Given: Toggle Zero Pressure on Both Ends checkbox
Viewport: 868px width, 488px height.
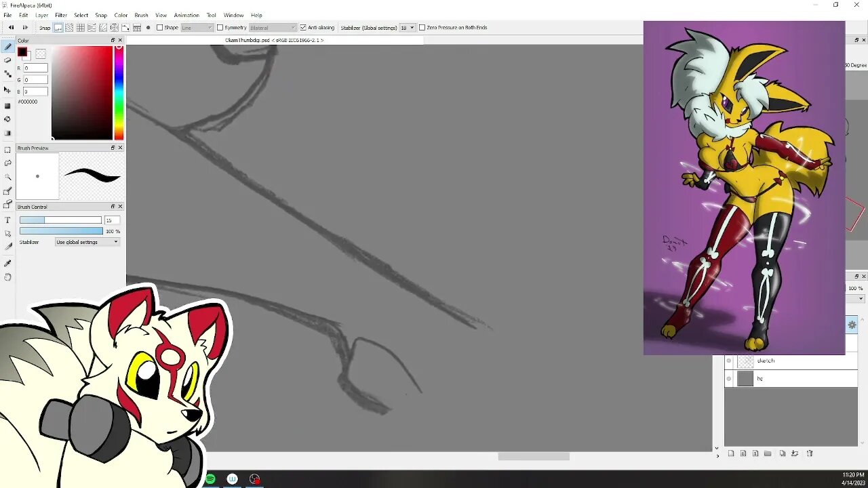Looking at the screenshot, I should click(422, 28).
